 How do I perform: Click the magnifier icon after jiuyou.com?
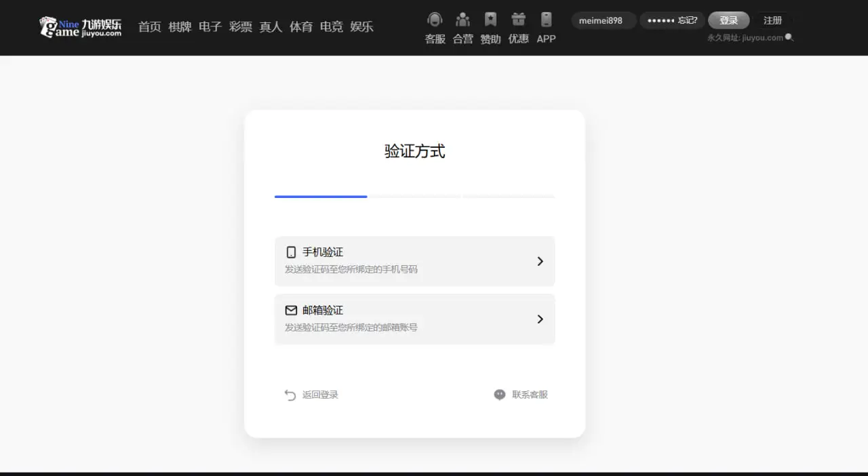787,38
